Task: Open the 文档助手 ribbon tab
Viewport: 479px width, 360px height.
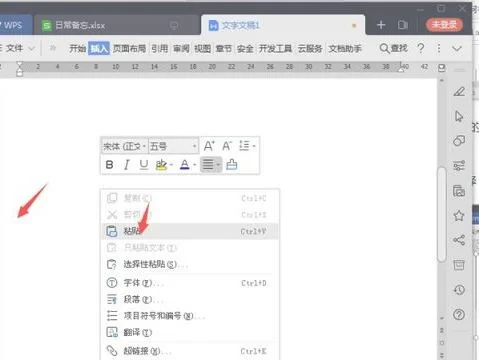Action: 345,49
